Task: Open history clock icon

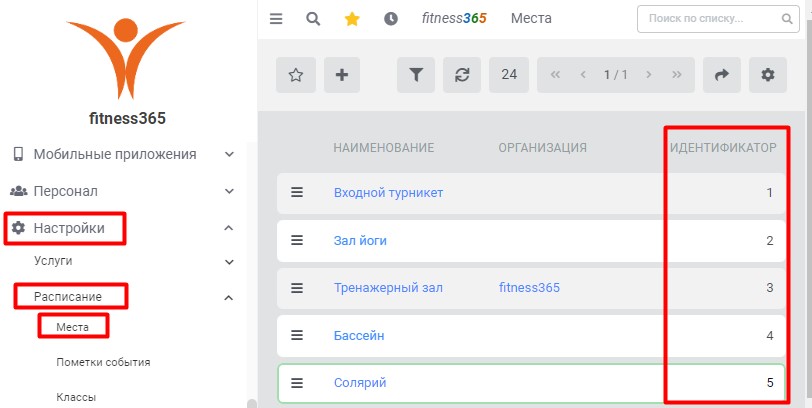Action: coord(391,19)
